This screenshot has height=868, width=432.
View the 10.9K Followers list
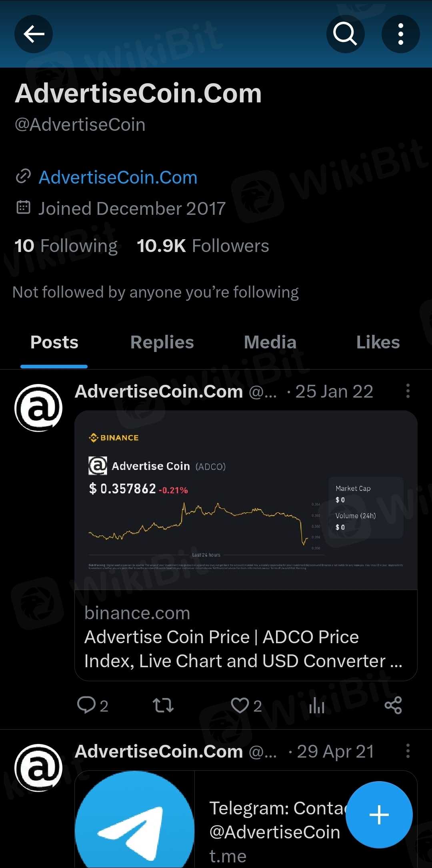(203, 246)
